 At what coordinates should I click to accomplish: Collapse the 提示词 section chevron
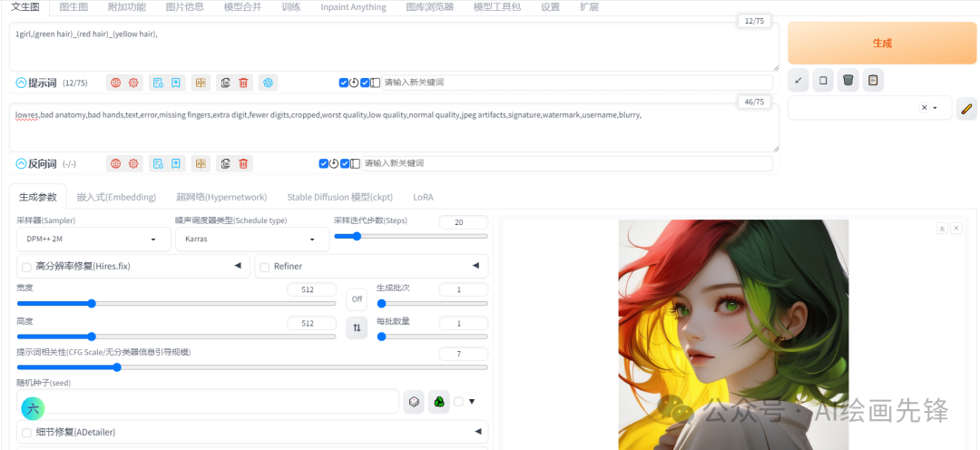[x=21, y=83]
